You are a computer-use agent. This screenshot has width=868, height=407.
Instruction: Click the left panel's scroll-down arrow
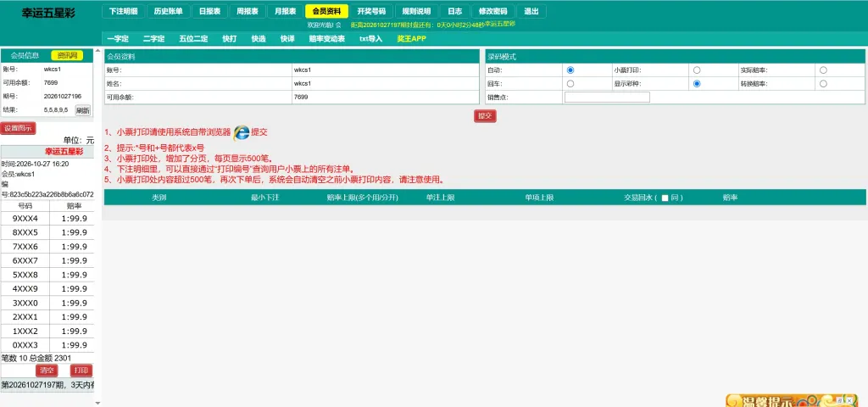pos(98,403)
